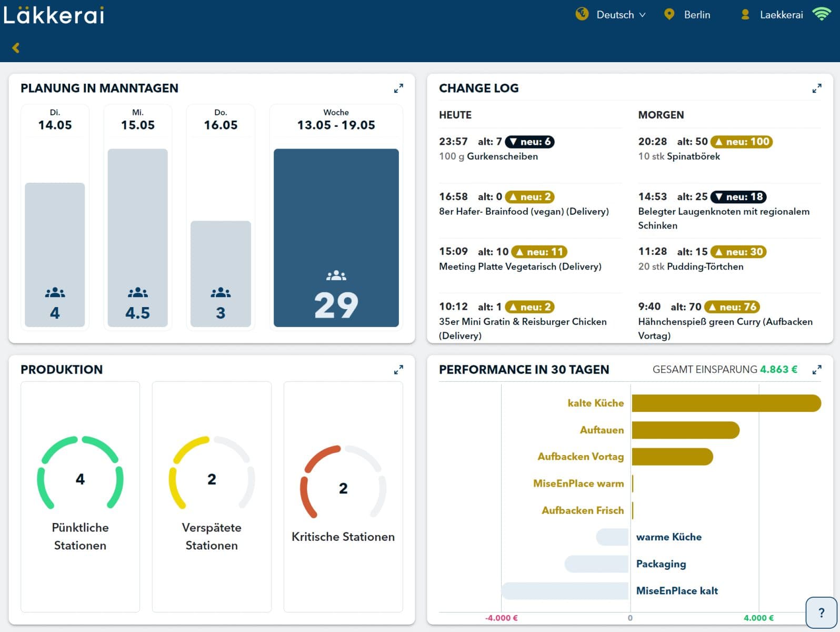This screenshot has width=840, height=632.
Task: Open the Deutsch language dropdown
Action: (621, 15)
